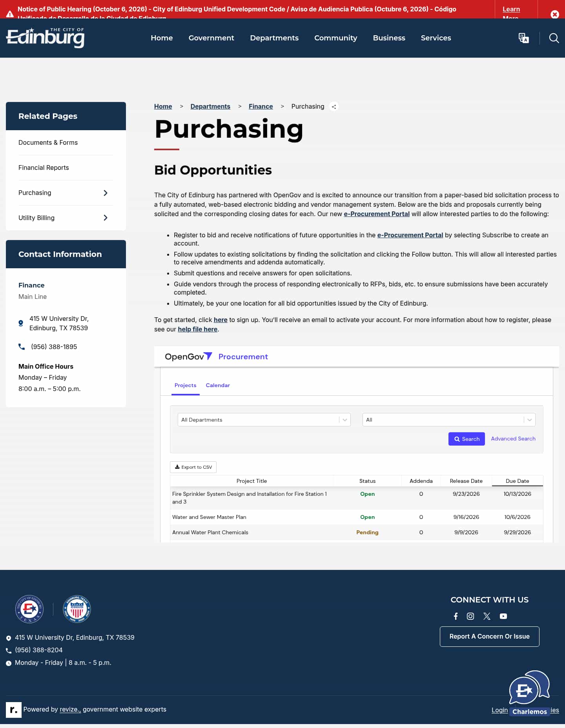Open Water and Sewer Master Plan project
Image resolution: width=565 pixels, height=728 pixels.
209,517
